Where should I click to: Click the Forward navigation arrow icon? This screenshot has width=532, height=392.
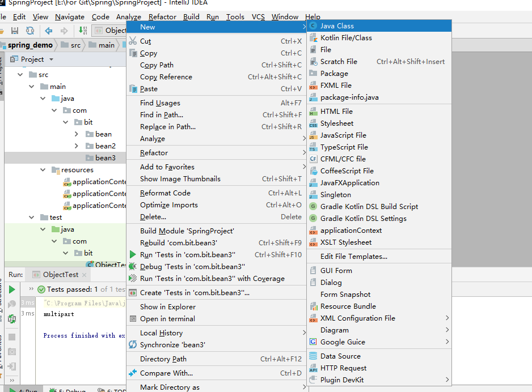[64, 31]
